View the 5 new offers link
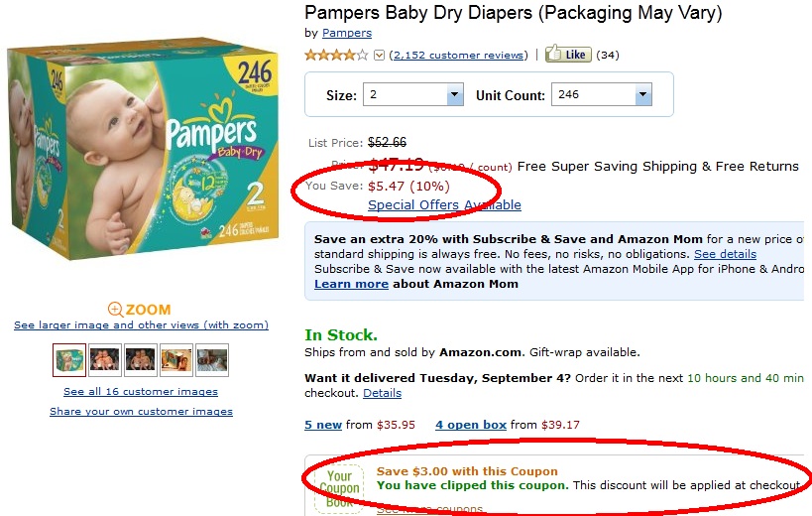This screenshot has height=516, width=812. coord(323,425)
